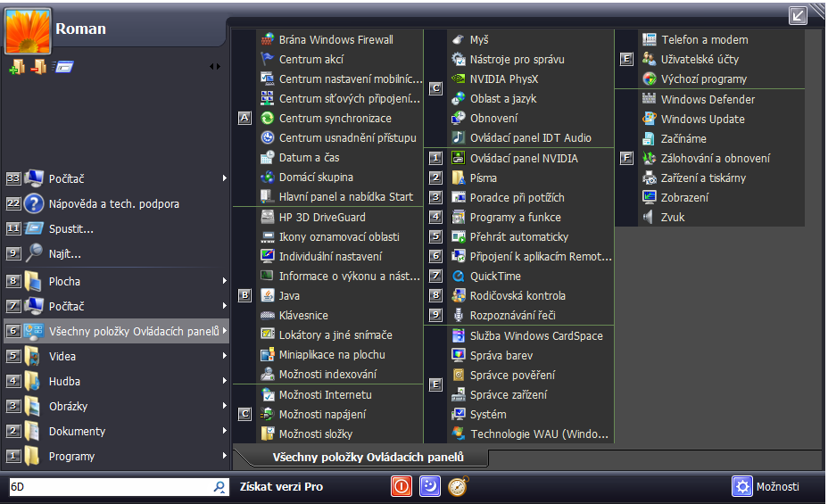Open Ovládací panel IDT Audio icon

pyautogui.click(x=459, y=137)
